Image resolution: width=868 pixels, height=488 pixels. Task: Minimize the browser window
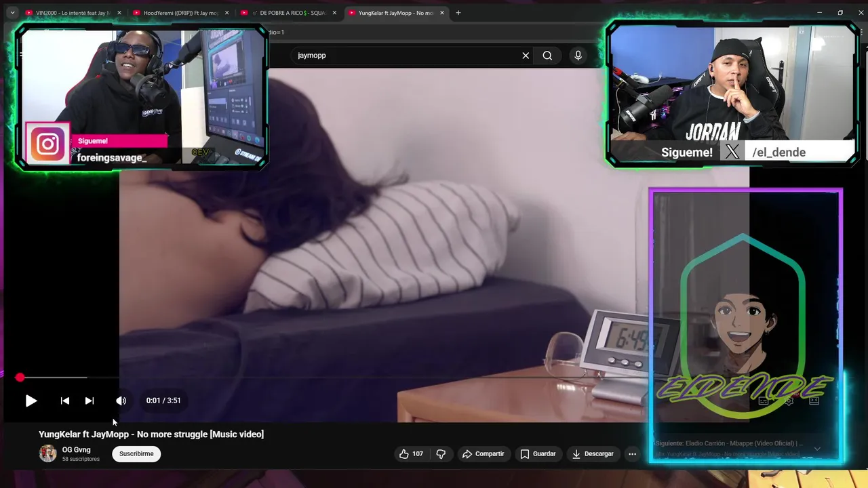[820, 13]
